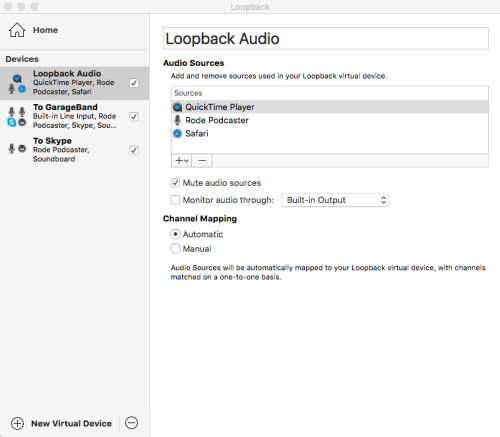Click the Loopback Audio device name field
This screenshot has width=500, height=437.
(326, 39)
